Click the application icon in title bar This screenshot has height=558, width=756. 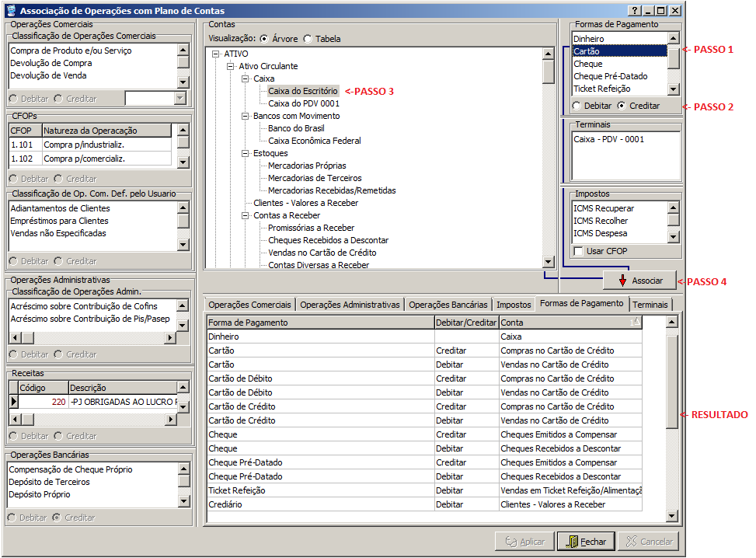click(x=10, y=11)
